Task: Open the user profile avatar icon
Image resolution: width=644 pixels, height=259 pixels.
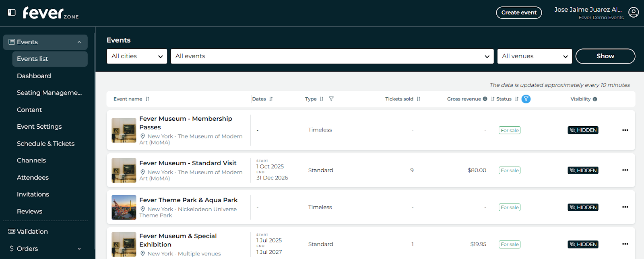Action: click(634, 12)
